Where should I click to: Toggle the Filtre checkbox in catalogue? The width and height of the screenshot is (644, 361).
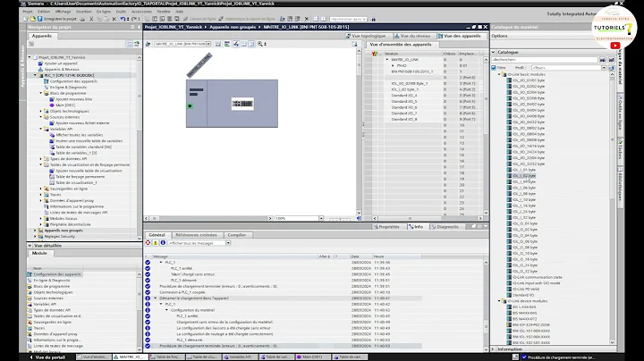click(494, 68)
